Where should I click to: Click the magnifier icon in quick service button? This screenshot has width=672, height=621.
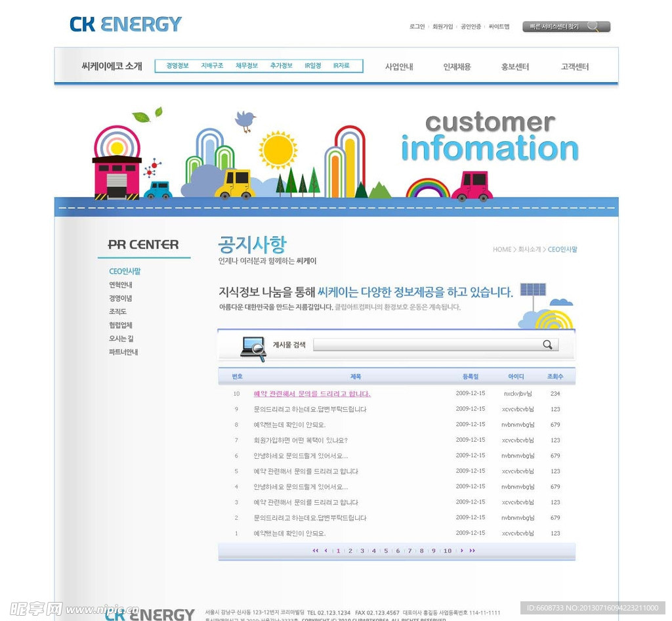(x=593, y=26)
